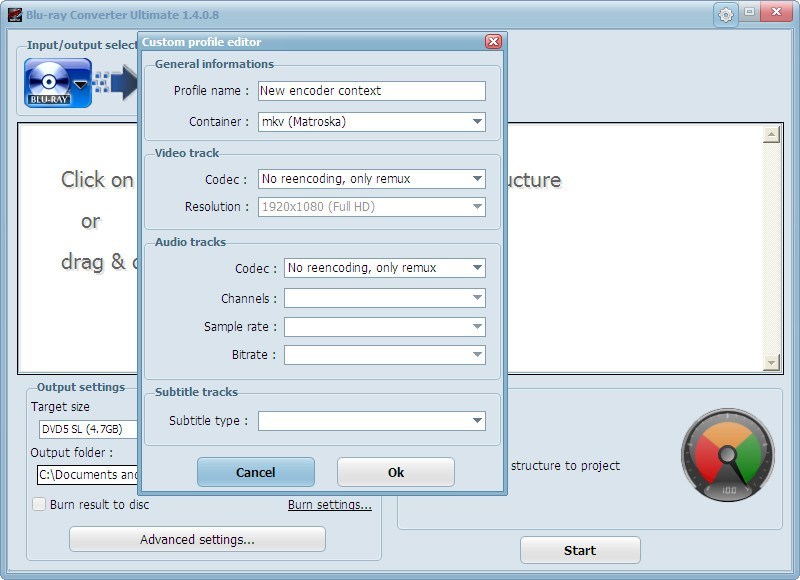Click the Blu-ray Converter logo in title bar
The height and width of the screenshot is (580, 800).
(x=16, y=13)
